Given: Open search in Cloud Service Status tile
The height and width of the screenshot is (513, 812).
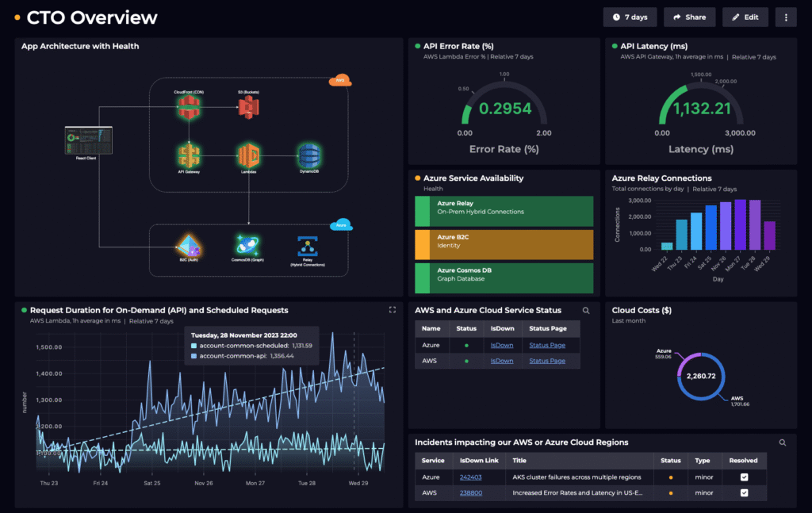Looking at the screenshot, I should click(x=586, y=311).
